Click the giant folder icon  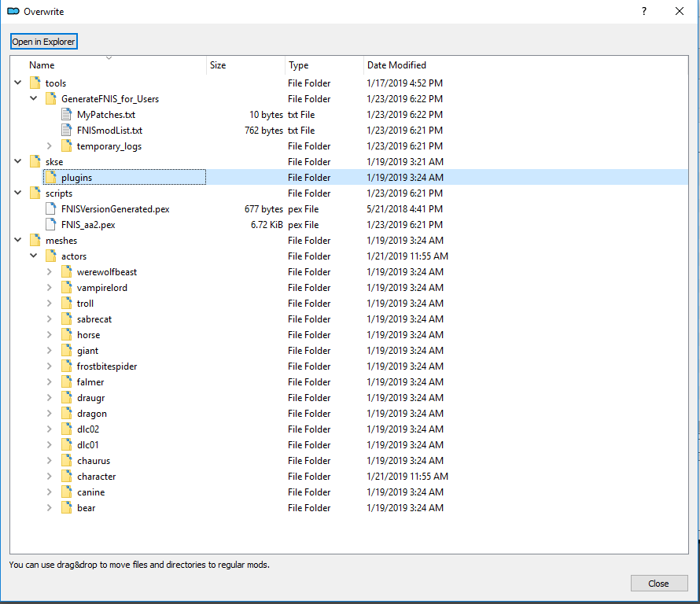(x=67, y=350)
